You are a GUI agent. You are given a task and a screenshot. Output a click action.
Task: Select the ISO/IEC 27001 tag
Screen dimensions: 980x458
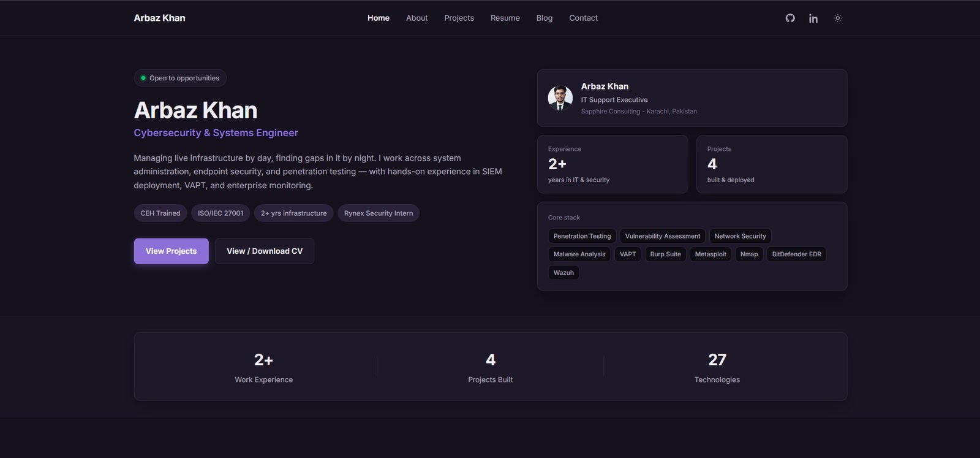coord(221,213)
